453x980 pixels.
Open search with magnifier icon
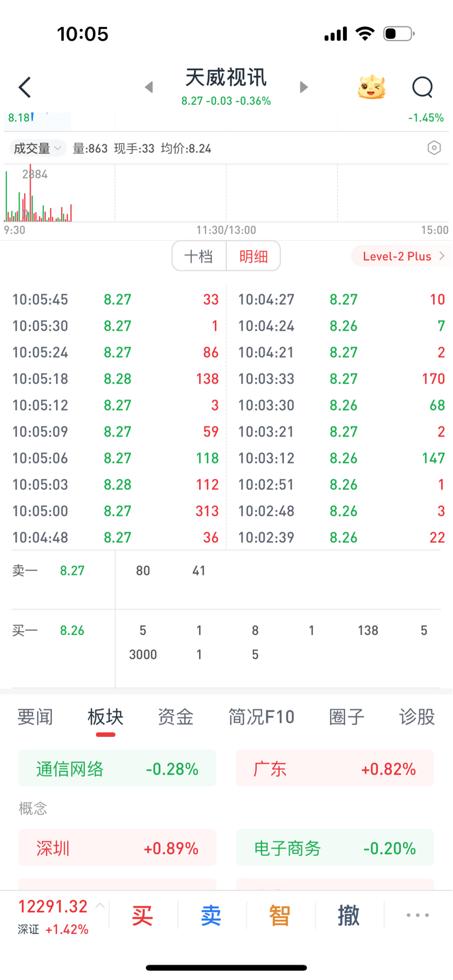[422, 87]
